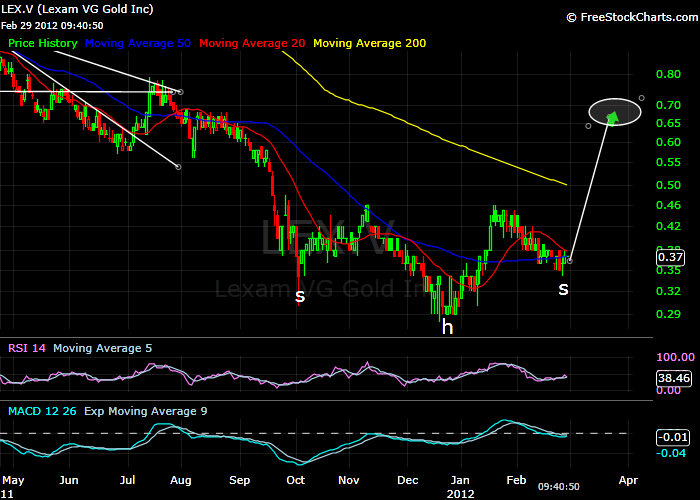Select the Price History legend label
The width and height of the screenshot is (700, 500).
43,43
